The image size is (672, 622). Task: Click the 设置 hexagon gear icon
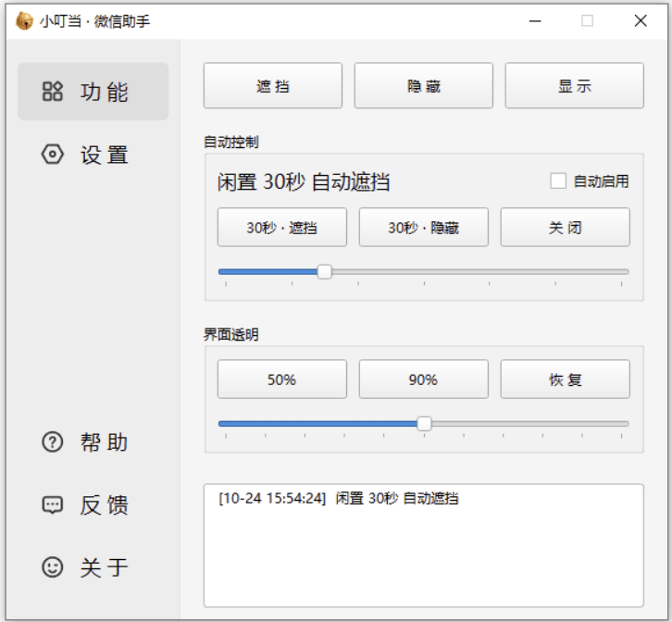53,155
